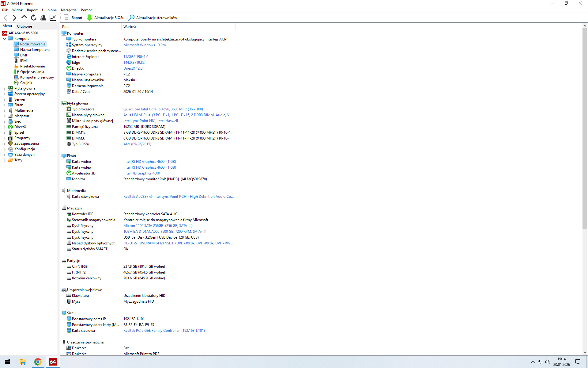Open the Narzędzia menu
588x368 pixels.
(69, 10)
